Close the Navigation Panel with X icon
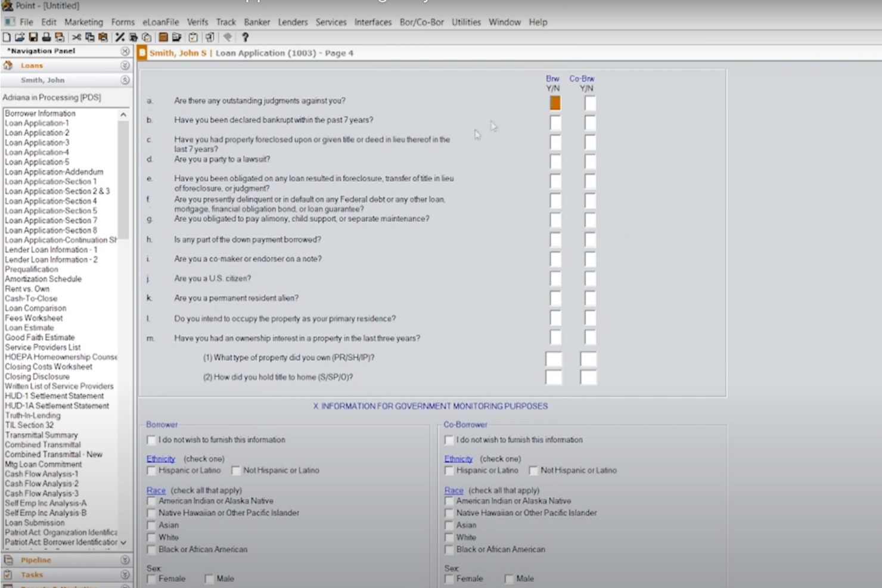Image resolution: width=882 pixels, height=588 pixels. [125, 51]
